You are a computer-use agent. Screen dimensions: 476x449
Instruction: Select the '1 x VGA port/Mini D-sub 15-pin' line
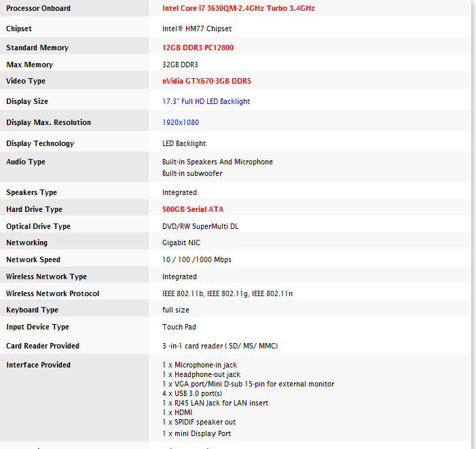click(x=248, y=384)
